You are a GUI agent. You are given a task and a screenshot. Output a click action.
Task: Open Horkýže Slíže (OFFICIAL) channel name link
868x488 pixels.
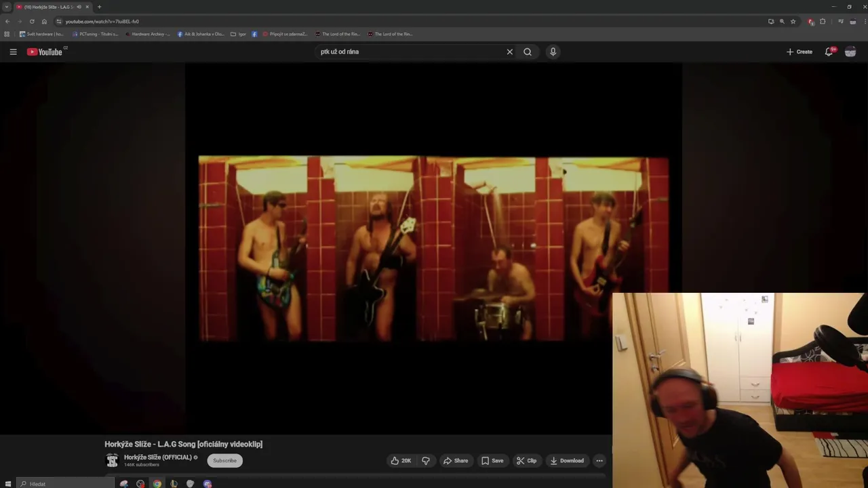click(x=157, y=457)
